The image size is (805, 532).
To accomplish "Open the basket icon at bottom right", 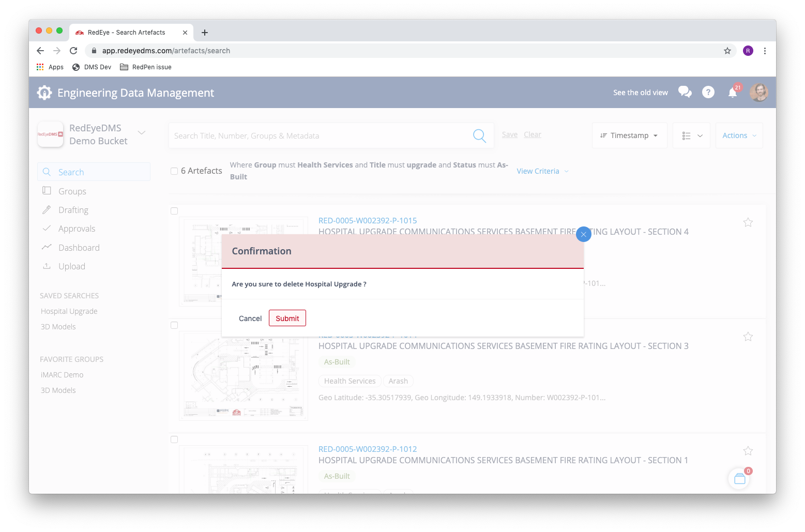I will [x=739, y=479].
